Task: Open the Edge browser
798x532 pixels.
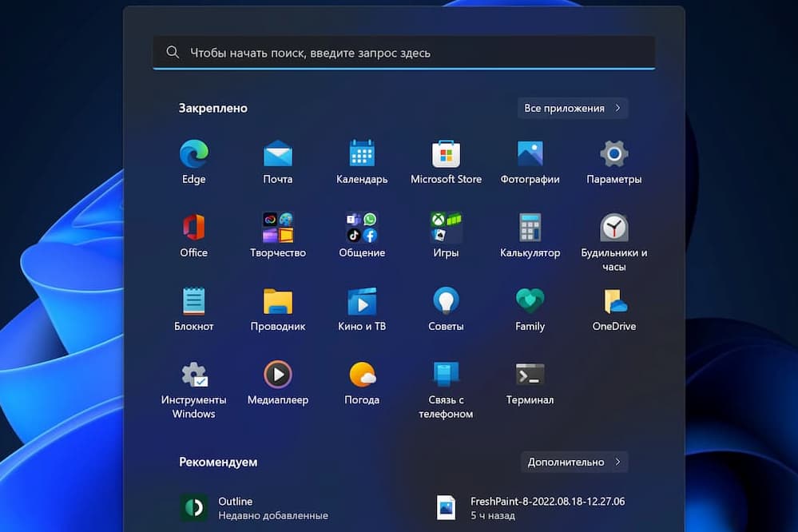Action: [194, 162]
